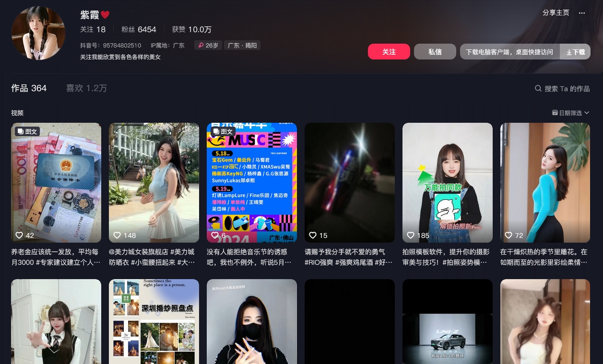
Task: Click the bio 关注我能欣赏到各色各样的美女
Action: coord(120,57)
